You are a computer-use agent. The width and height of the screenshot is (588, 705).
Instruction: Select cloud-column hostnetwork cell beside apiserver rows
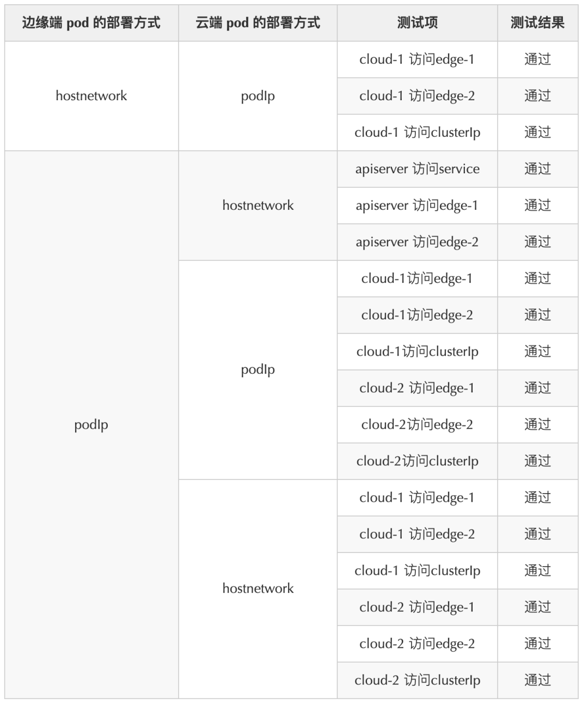click(x=258, y=205)
